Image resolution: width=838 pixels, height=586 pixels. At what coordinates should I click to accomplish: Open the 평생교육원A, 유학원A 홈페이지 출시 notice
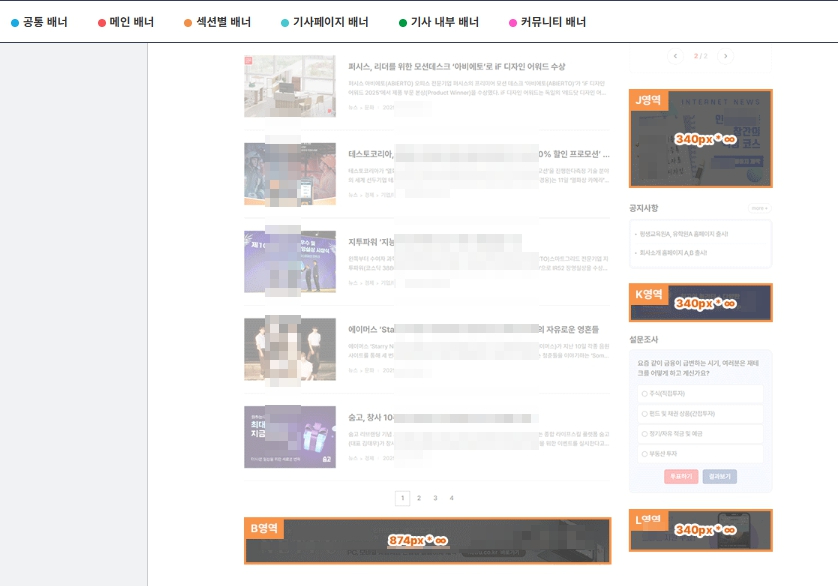tap(684, 234)
